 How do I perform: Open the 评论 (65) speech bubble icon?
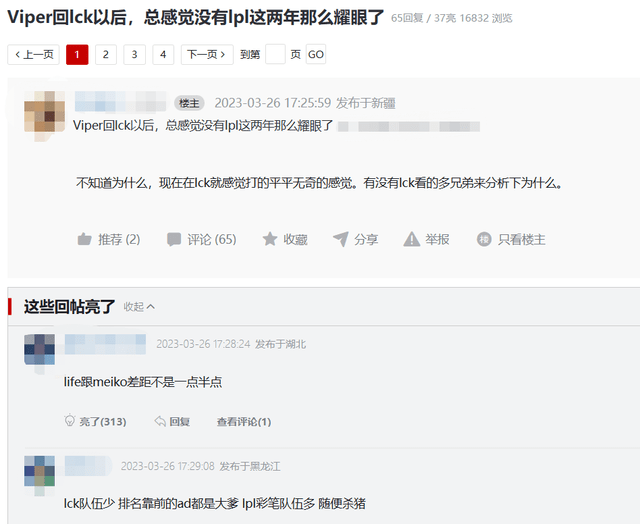pos(174,239)
